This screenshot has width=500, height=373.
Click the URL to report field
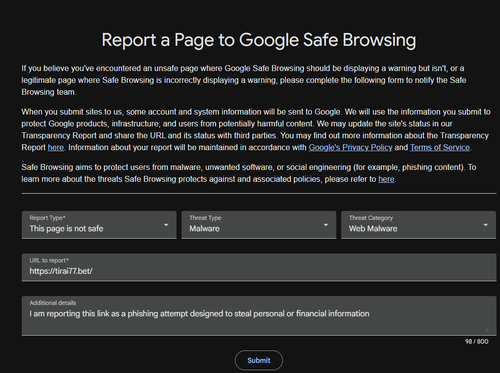click(x=259, y=267)
